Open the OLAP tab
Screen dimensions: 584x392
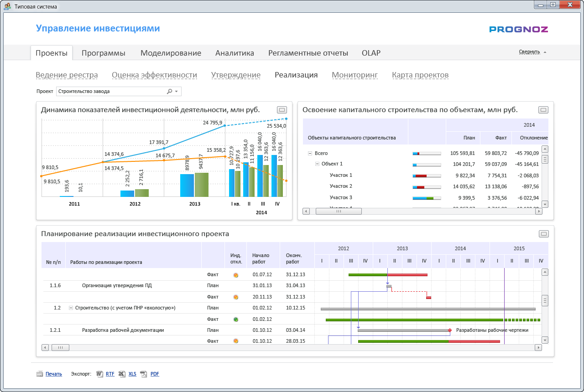click(371, 53)
